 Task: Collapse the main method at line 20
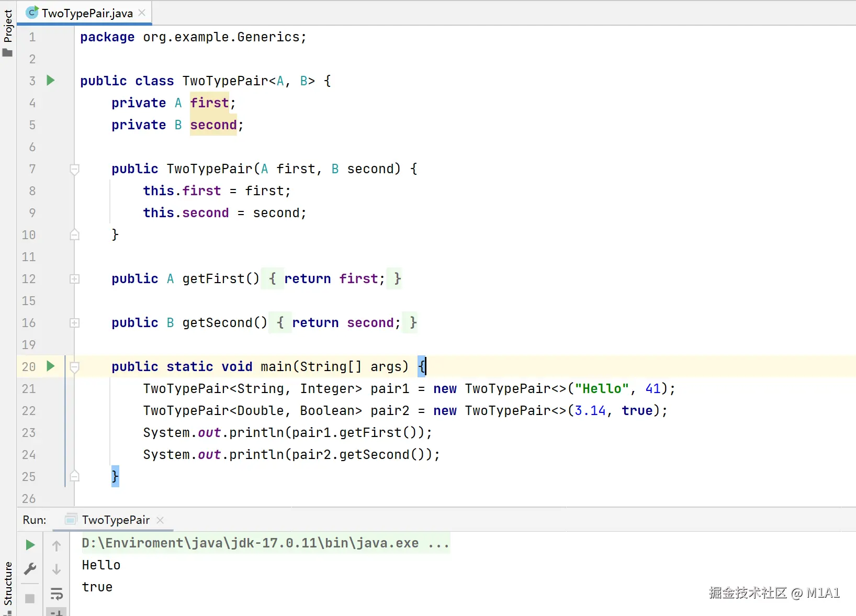pyautogui.click(x=74, y=367)
